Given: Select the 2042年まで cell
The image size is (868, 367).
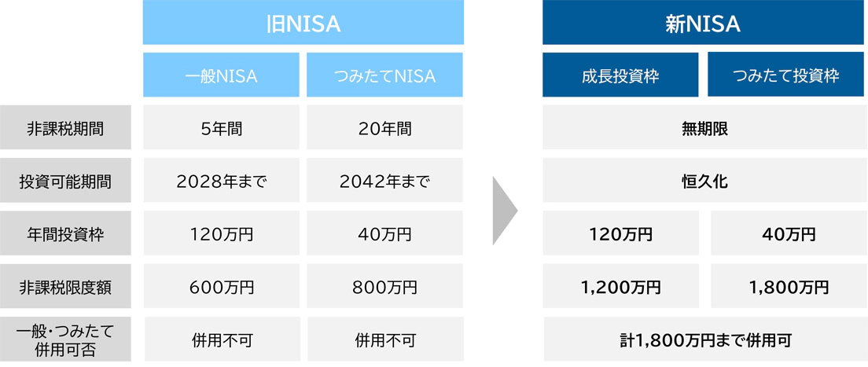Looking at the screenshot, I should (384, 182).
